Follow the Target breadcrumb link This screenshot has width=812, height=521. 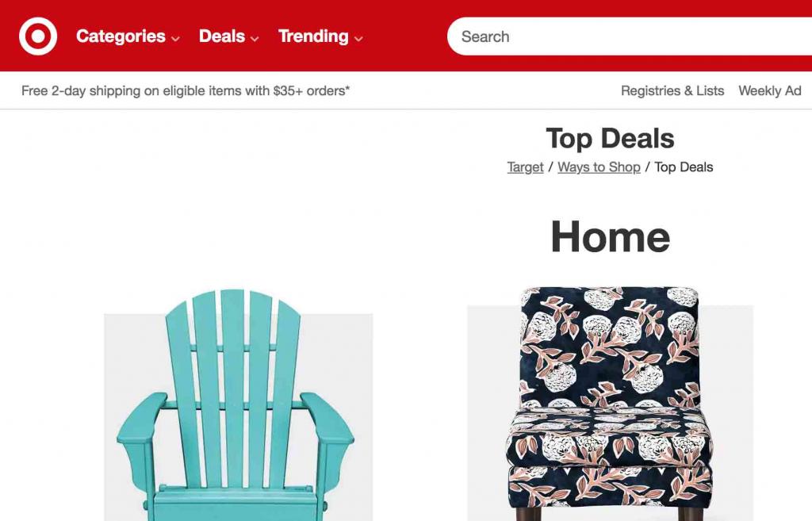tap(525, 167)
